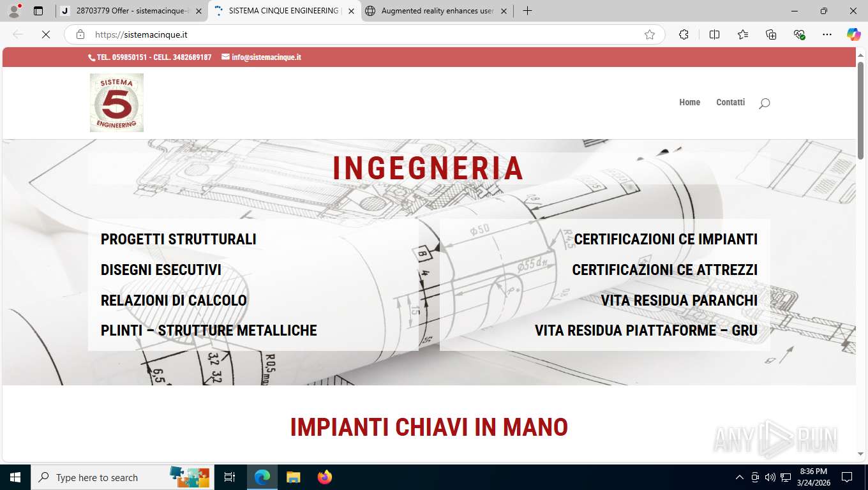The height and width of the screenshot is (490, 868).
Task: Select VITA RESIDUA PIATTAFORME – GRU text
Action: [x=646, y=330]
